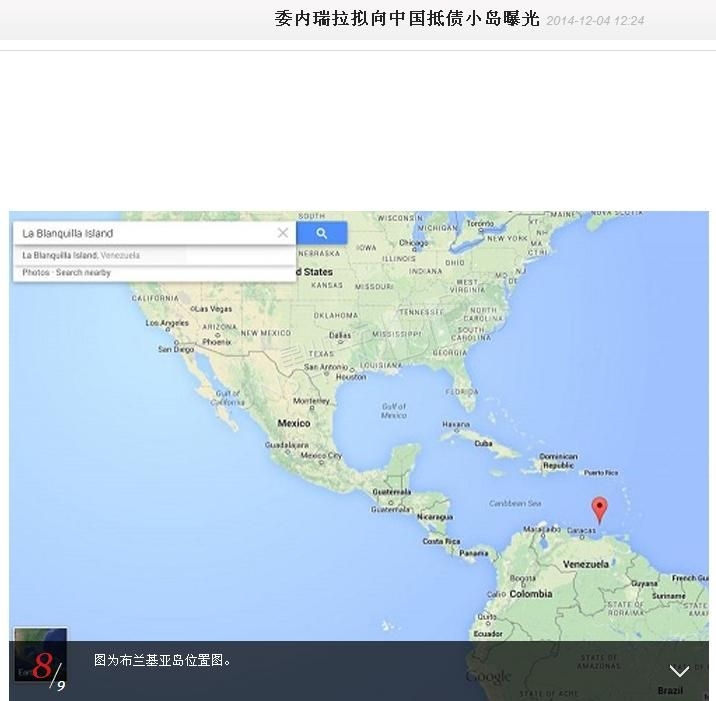716x701 pixels.
Task: Click the Google logo on map
Action: pos(488,676)
